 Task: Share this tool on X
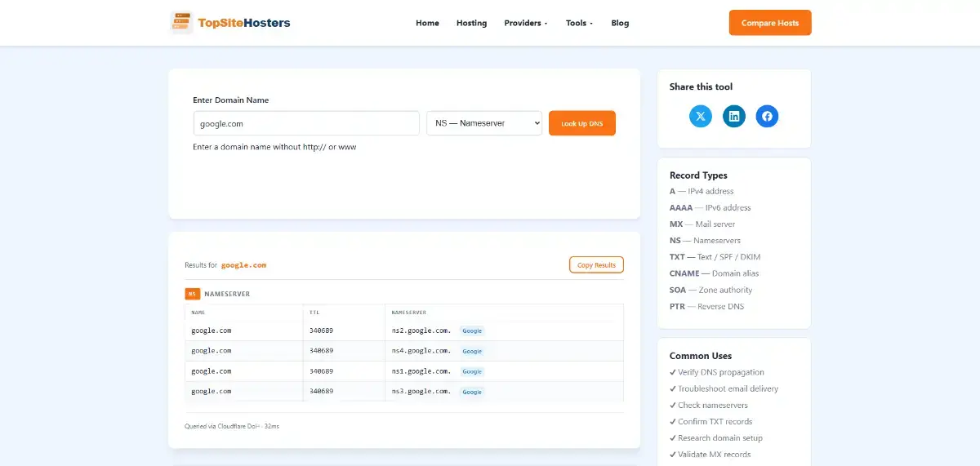[x=701, y=116]
